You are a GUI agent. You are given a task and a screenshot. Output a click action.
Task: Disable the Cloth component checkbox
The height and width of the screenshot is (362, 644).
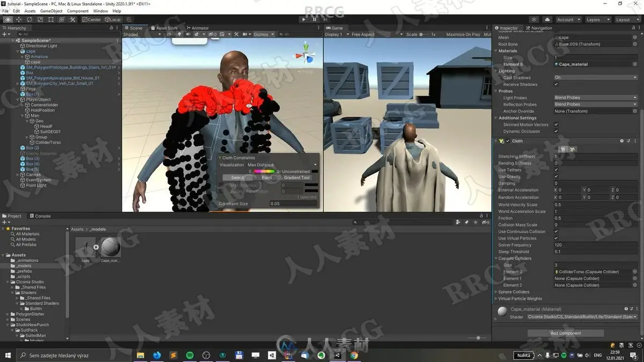tap(508, 141)
